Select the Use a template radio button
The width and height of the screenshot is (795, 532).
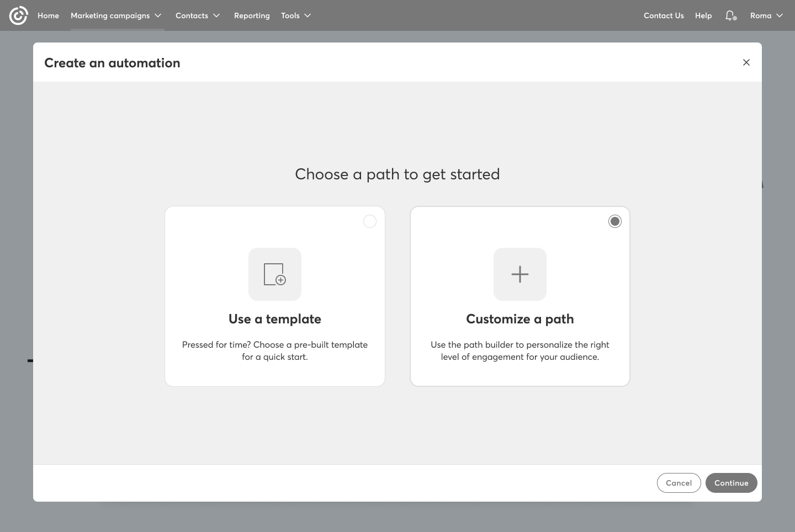pos(370,221)
